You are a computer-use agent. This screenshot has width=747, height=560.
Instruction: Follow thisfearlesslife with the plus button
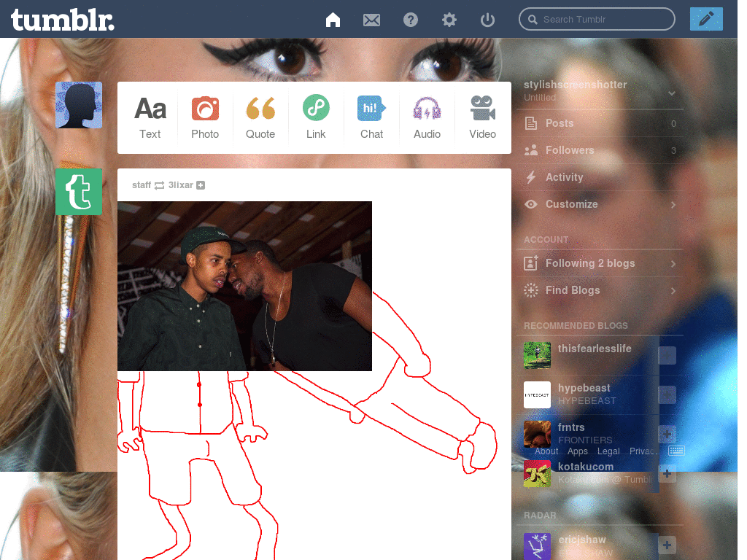point(667,355)
